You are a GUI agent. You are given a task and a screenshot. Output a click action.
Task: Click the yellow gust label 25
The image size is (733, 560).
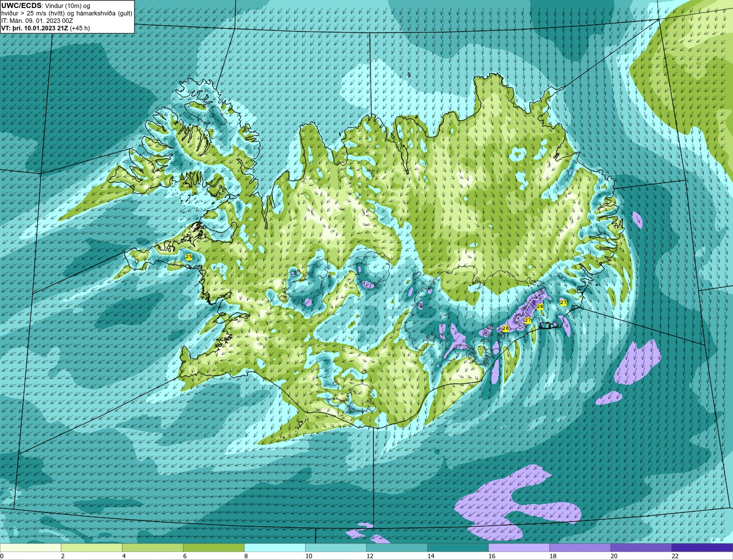coord(189,257)
